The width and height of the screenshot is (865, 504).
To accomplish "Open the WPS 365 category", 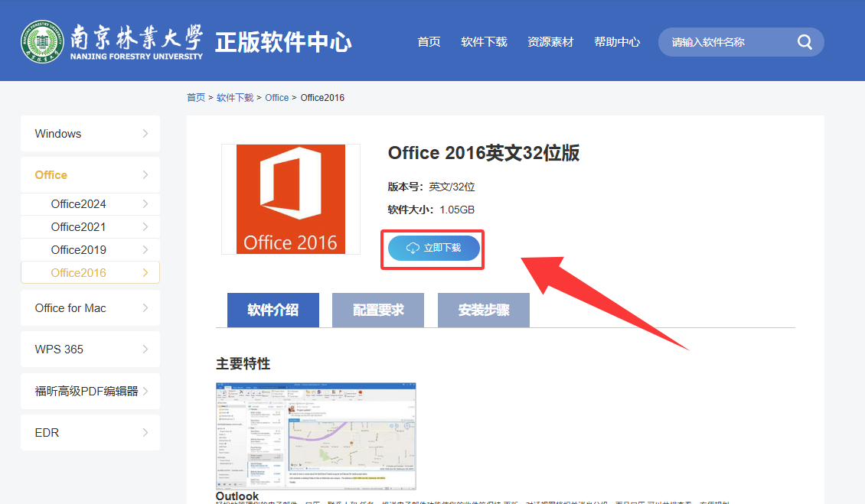I will (90, 349).
